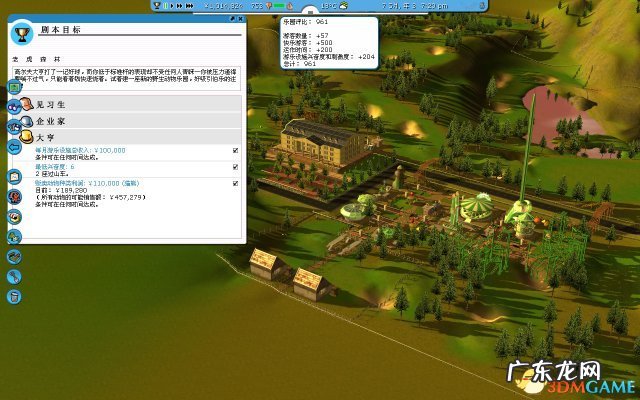Click the park rating 961 line in tooltip
Screen dimensions: 640x400
coord(306,22)
